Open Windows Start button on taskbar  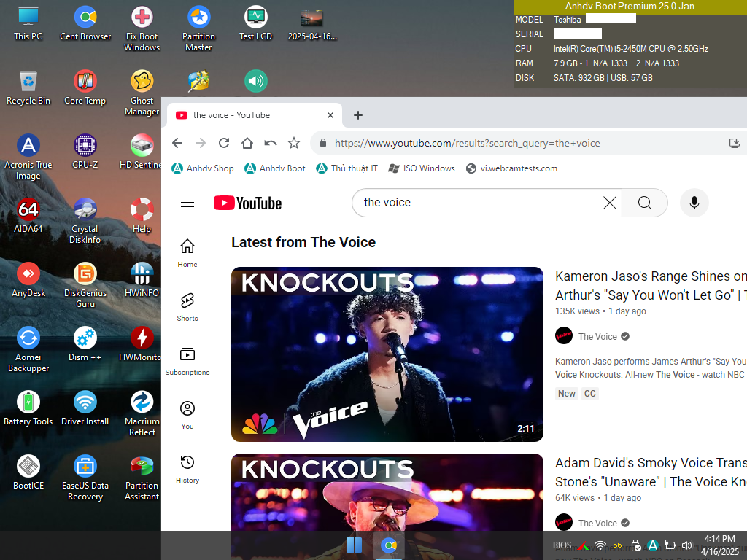[x=354, y=545]
